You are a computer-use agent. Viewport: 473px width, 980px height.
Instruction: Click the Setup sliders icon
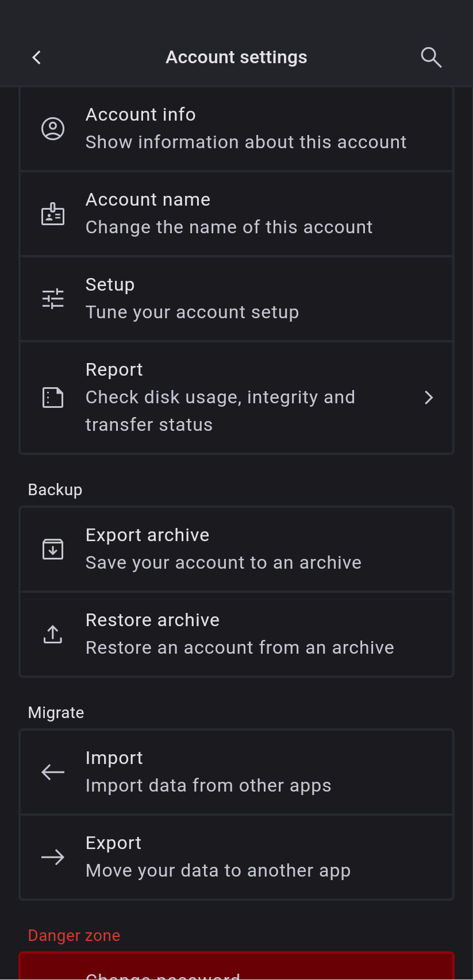53,299
